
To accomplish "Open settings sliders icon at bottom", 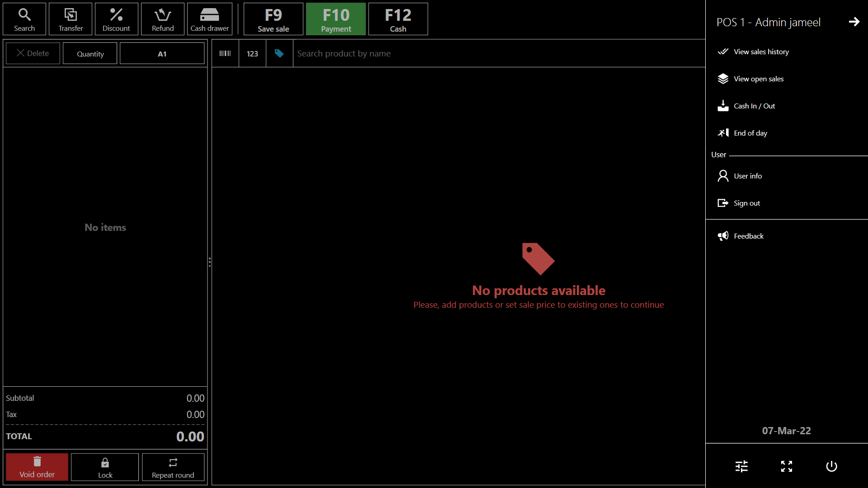I will pyautogui.click(x=741, y=466).
